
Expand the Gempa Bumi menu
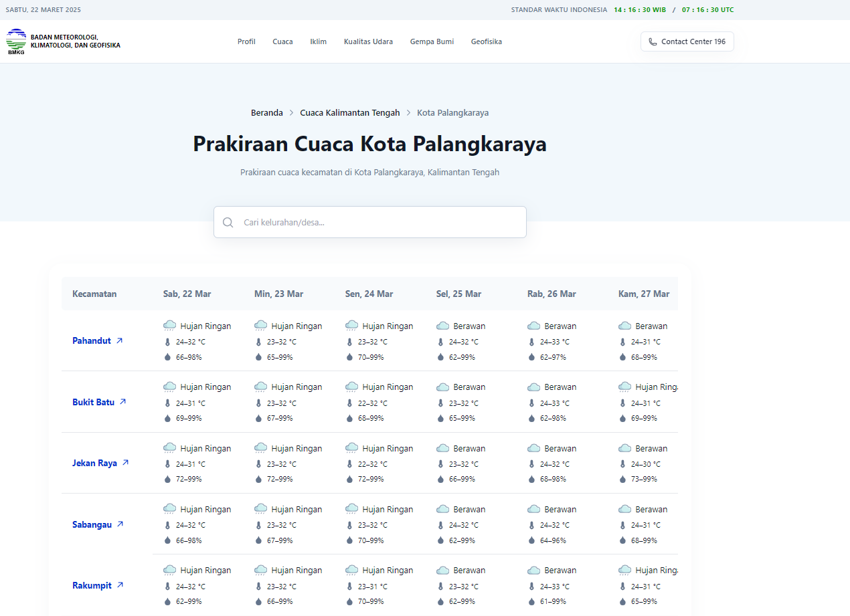coord(432,41)
